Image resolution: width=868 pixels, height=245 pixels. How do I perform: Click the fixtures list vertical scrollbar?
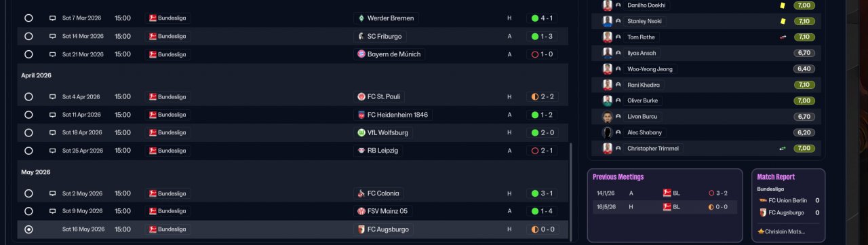point(571,192)
